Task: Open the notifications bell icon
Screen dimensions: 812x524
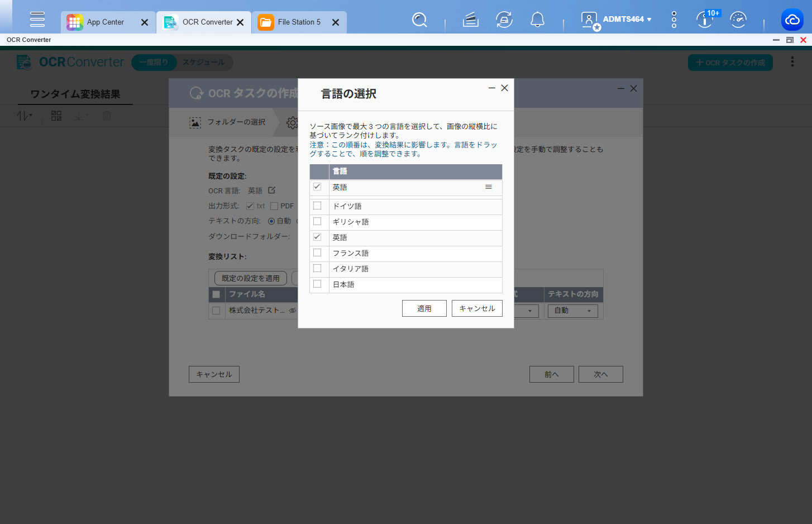Action: tap(537, 20)
